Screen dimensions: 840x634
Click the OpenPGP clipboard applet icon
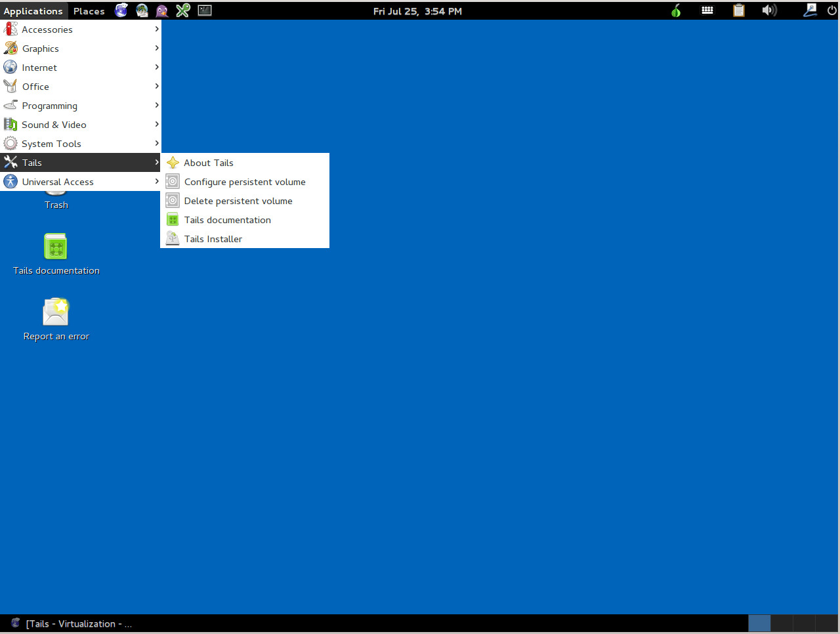click(739, 11)
